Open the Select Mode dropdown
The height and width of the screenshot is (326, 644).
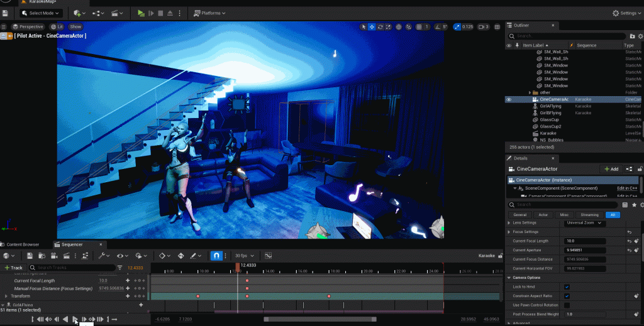pos(41,13)
